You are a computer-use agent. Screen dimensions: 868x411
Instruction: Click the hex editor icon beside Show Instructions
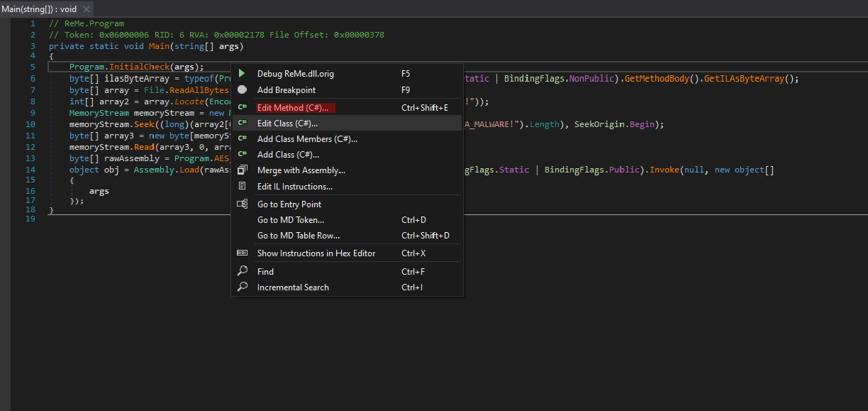pyautogui.click(x=243, y=253)
